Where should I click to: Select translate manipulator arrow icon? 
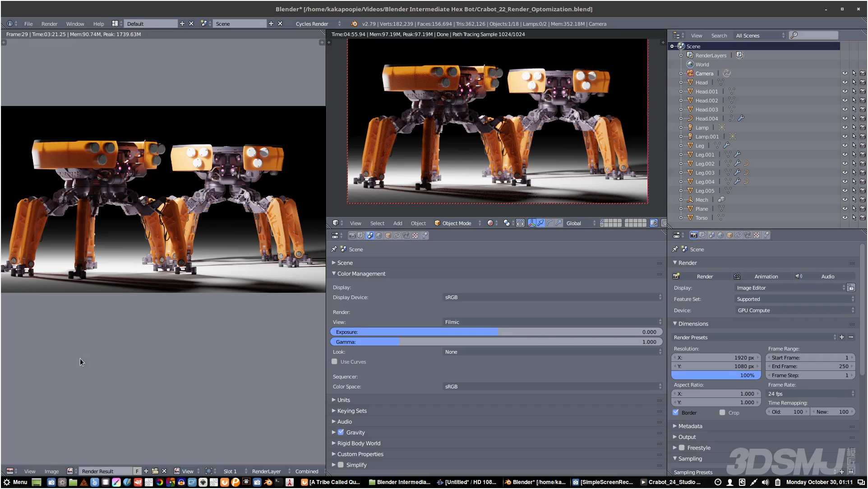(540, 223)
